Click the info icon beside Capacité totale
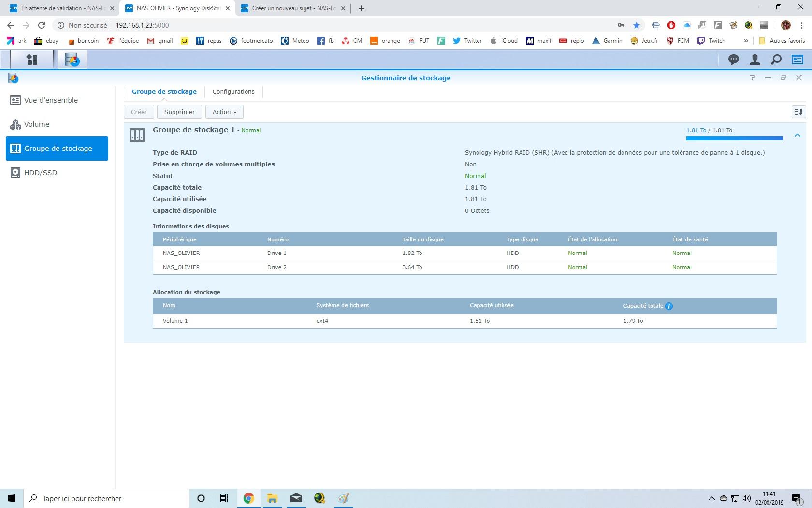Viewport: 812px width, 508px height. 669,306
